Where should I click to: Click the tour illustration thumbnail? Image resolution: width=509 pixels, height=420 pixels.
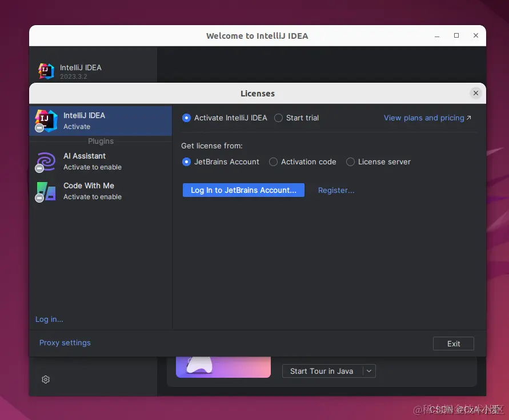click(x=223, y=367)
